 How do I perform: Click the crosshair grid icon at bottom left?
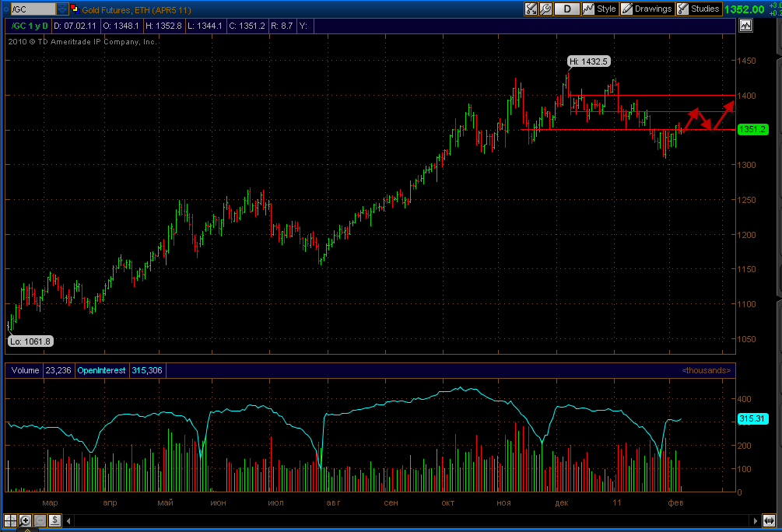point(10,520)
